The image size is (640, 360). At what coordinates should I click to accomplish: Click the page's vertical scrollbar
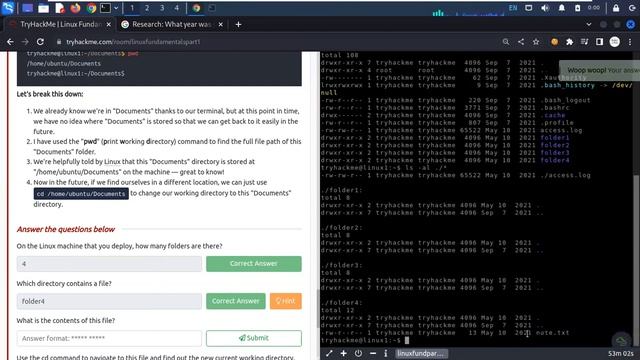click(318, 308)
